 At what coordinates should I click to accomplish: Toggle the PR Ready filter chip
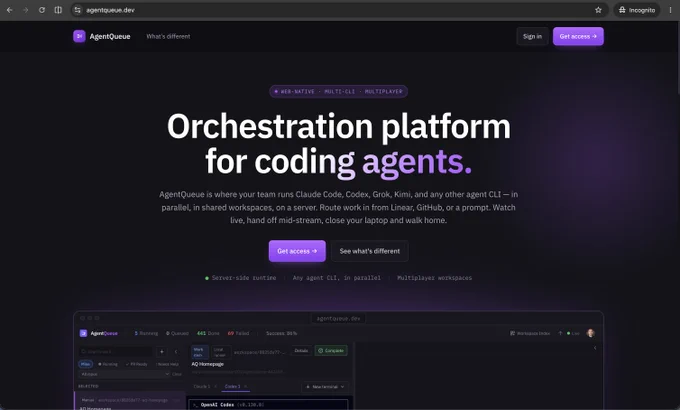[x=137, y=364]
